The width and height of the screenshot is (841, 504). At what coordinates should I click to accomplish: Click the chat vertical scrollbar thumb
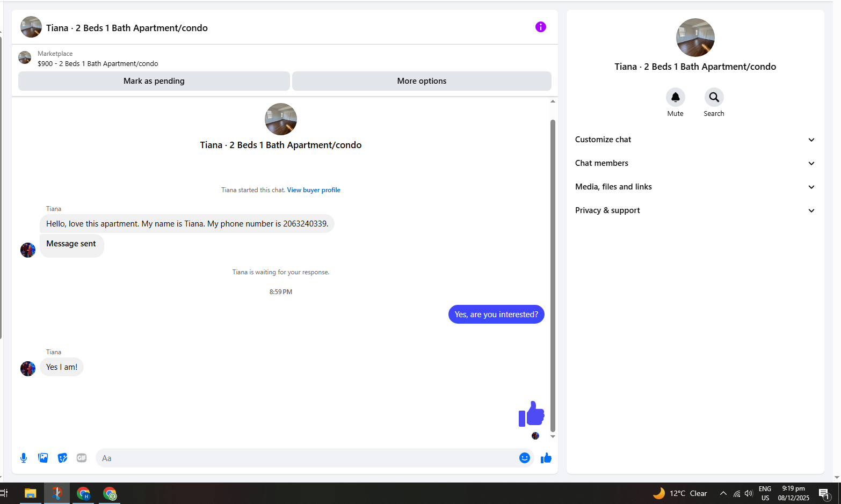pyautogui.click(x=553, y=276)
